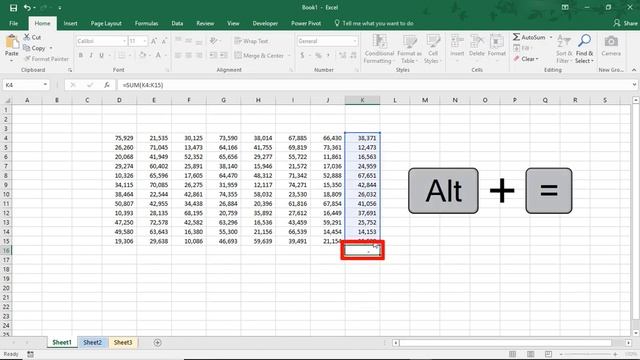The width and height of the screenshot is (640, 360).
Task: Click the Merge & Center button
Action: tap(259, 55)
